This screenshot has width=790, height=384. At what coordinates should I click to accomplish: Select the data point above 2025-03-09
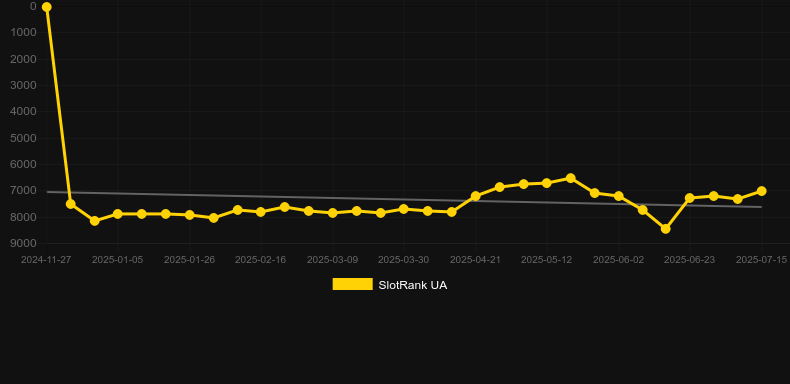pos(333,213)
